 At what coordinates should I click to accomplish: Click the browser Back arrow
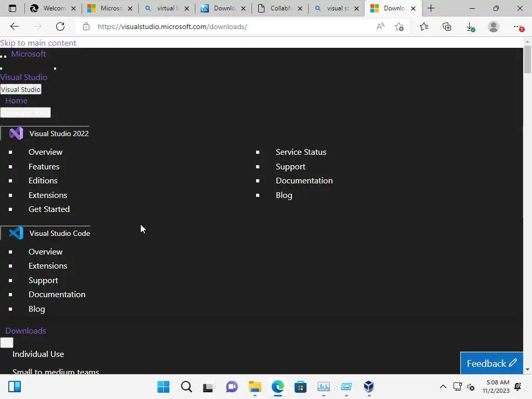[14, 26]
